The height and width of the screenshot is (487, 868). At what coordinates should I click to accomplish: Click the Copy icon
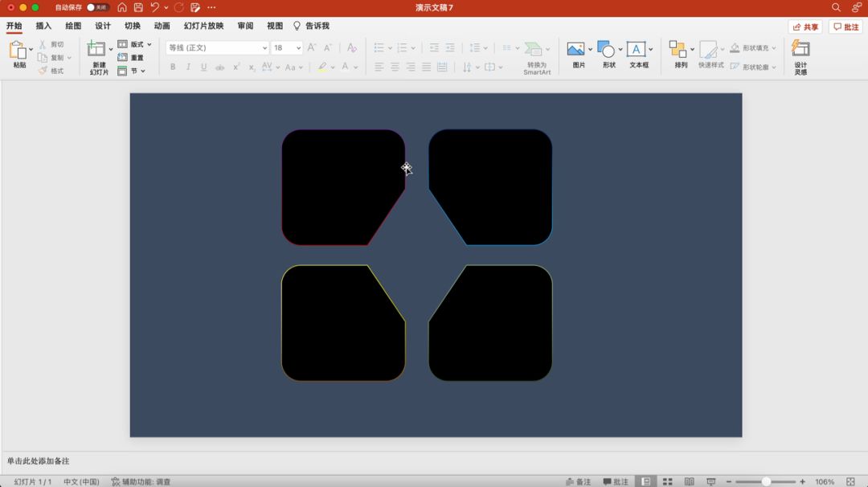[43, 58]
